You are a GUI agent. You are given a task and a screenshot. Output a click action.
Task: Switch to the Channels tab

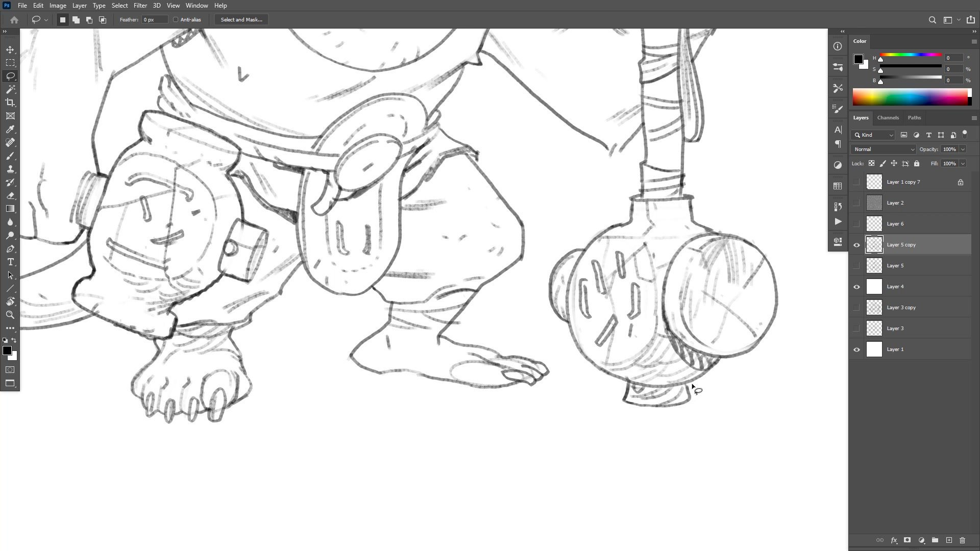[x=888, y=117]
